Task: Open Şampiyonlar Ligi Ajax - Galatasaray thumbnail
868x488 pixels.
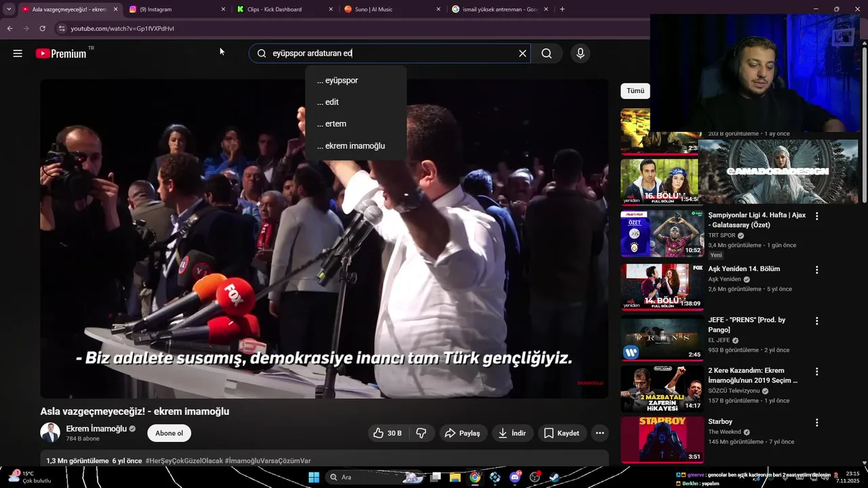Action: pyautogui.click(x=662, y=234)
